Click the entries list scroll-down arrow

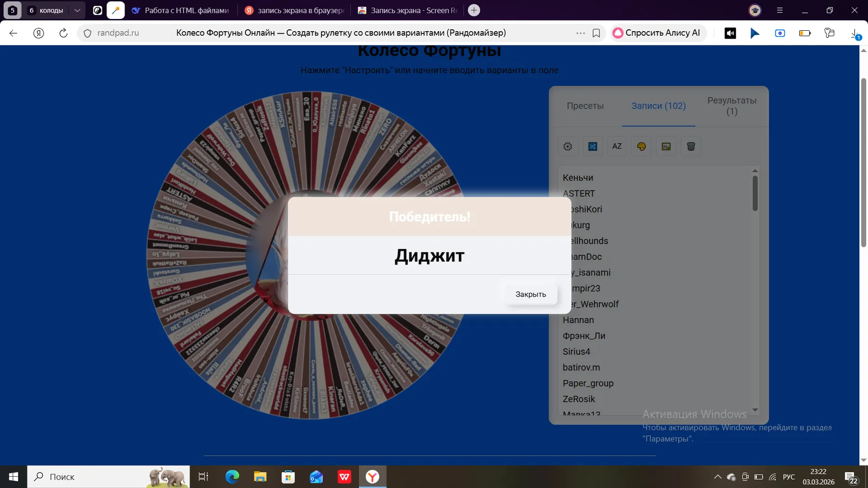click(755, 410)
